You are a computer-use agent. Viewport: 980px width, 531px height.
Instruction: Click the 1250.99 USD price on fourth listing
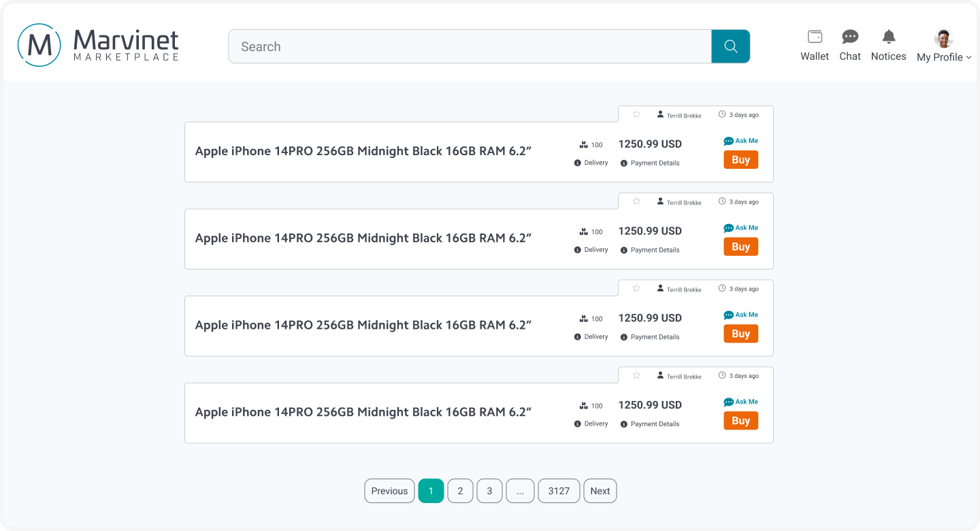coord(650,405)
